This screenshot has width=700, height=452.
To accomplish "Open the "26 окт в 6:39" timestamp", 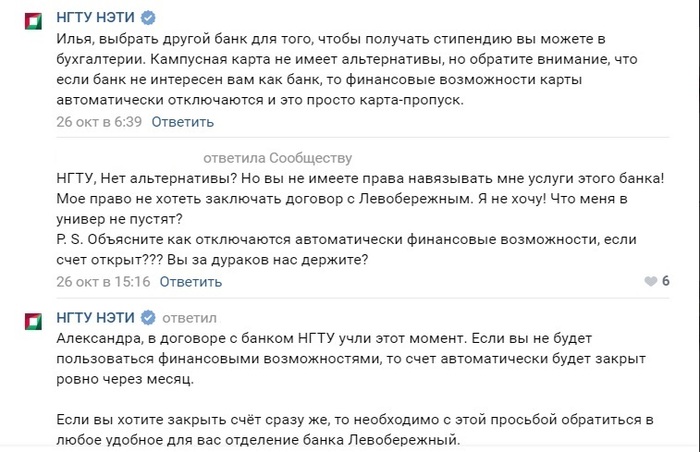I will point(99,122).
